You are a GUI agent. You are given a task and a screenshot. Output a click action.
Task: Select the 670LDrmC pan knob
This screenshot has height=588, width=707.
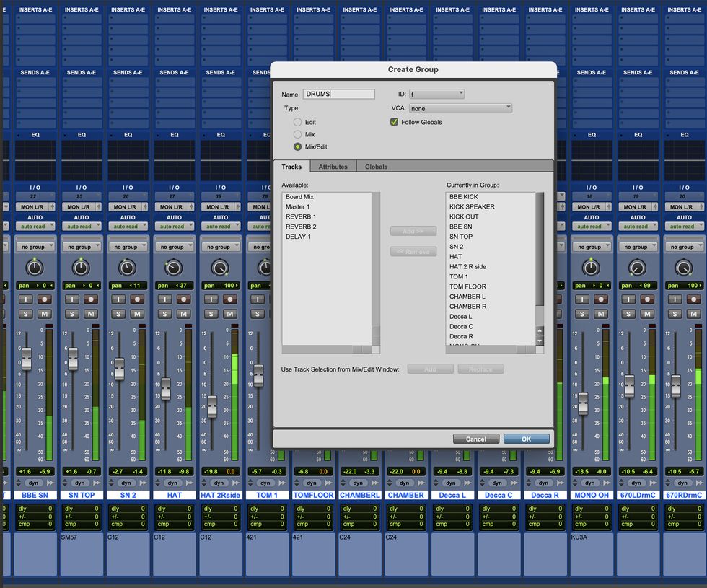pos(638,268)
